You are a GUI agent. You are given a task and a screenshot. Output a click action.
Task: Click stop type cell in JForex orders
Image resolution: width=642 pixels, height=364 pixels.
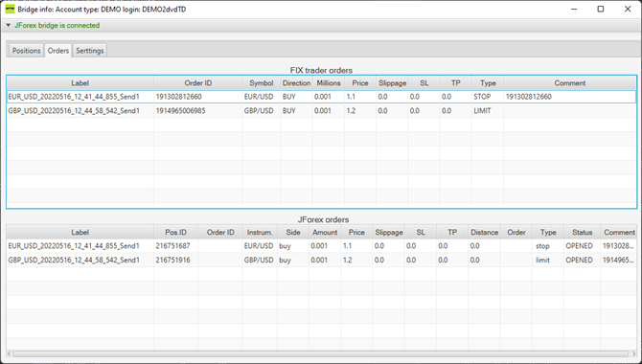[542, 246]
